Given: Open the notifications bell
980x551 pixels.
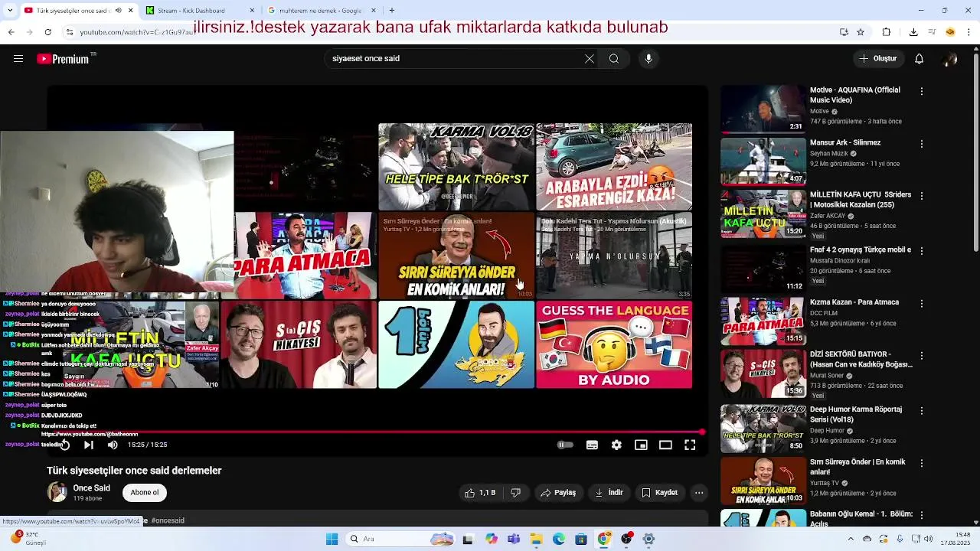Looking at the screenshot, I should point(920,59).
